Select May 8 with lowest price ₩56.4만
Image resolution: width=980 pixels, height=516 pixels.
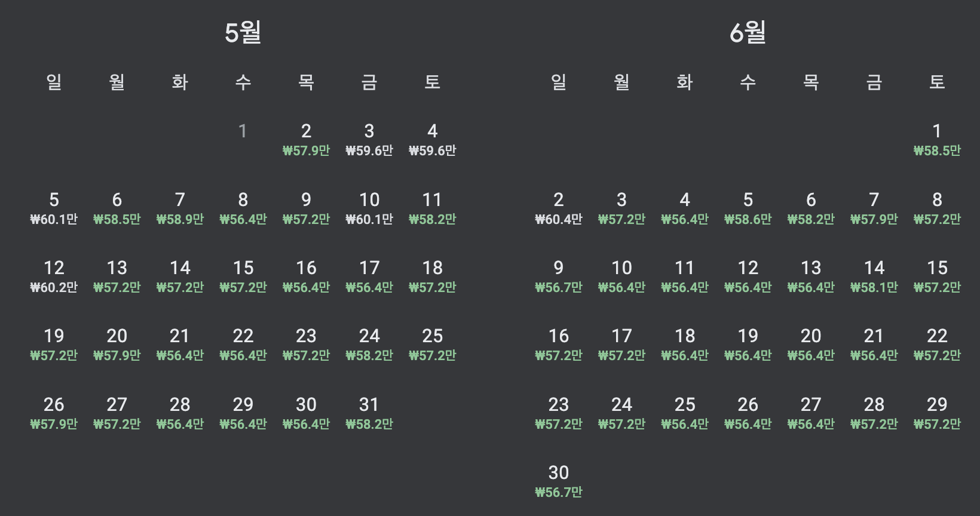243,209
